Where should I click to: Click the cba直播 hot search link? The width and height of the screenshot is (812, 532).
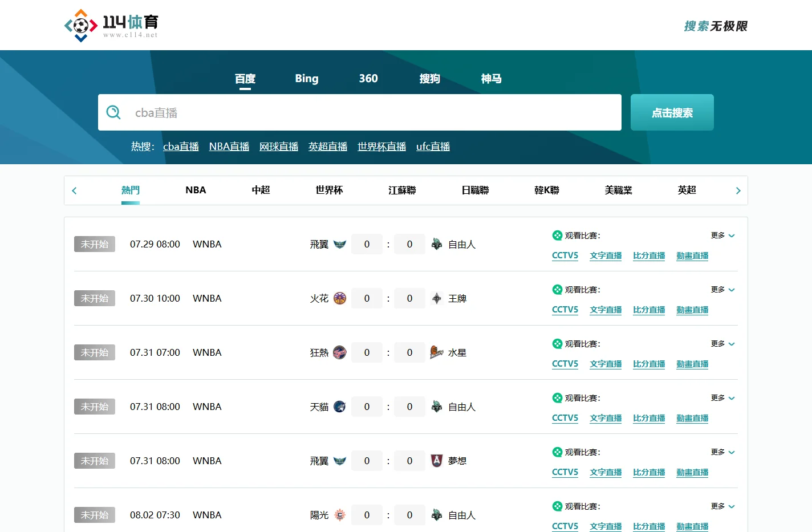[x=181, y=147]
